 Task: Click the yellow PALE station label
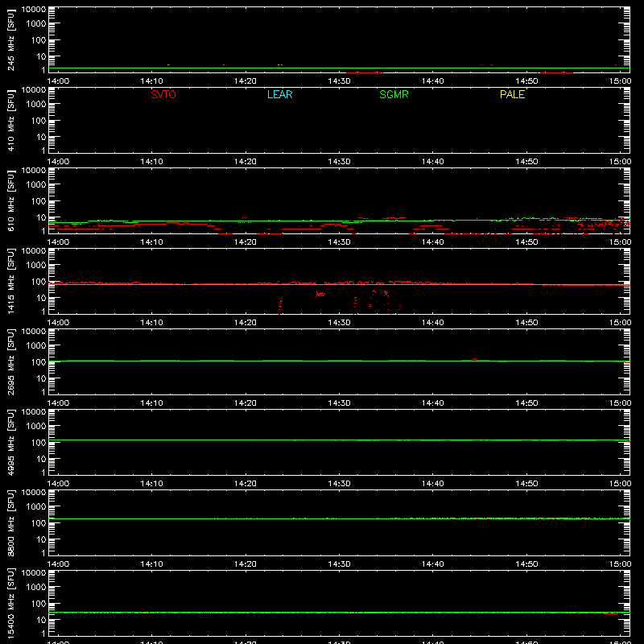(512, 94)
